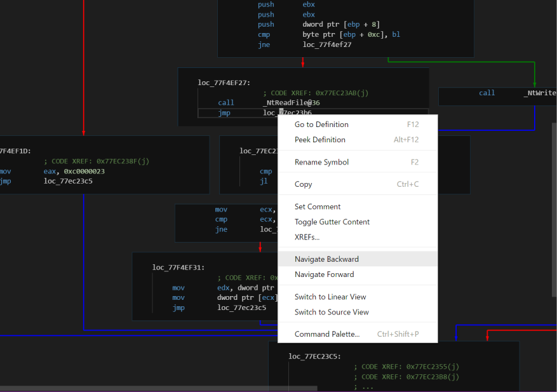Click jmp target loc_77ec23c5 below eax line
Viewport: 557px width, 392px height.
pos(68,181)
